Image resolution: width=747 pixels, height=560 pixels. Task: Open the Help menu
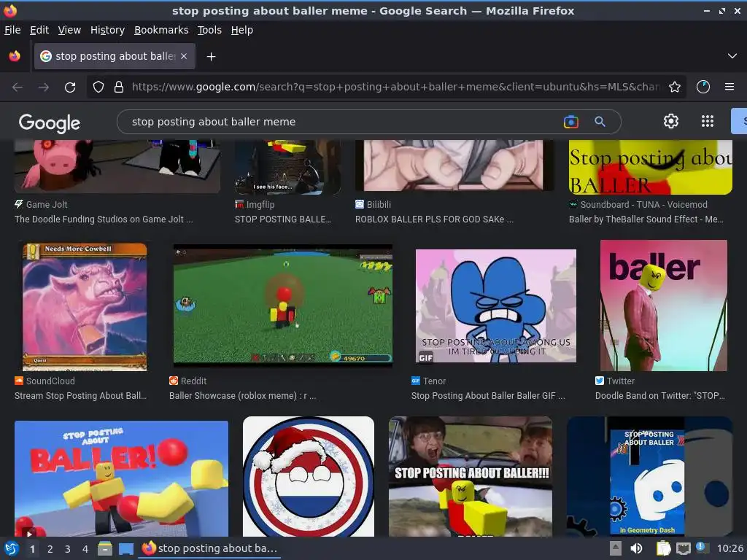[x=242, y=30]
